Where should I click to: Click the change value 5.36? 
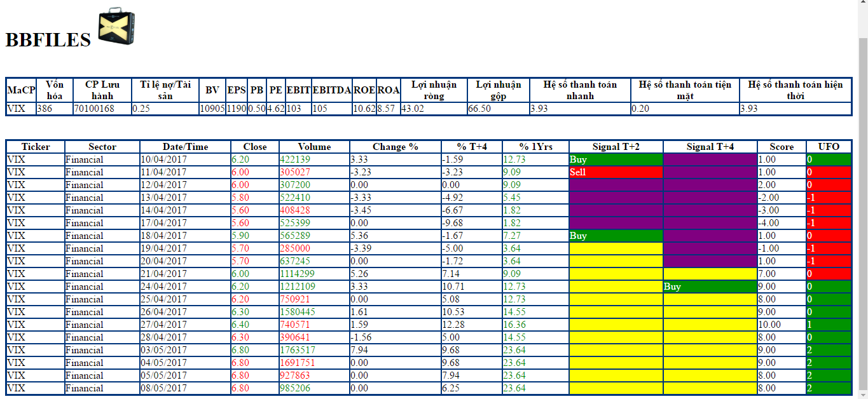[x=360, y=236]
